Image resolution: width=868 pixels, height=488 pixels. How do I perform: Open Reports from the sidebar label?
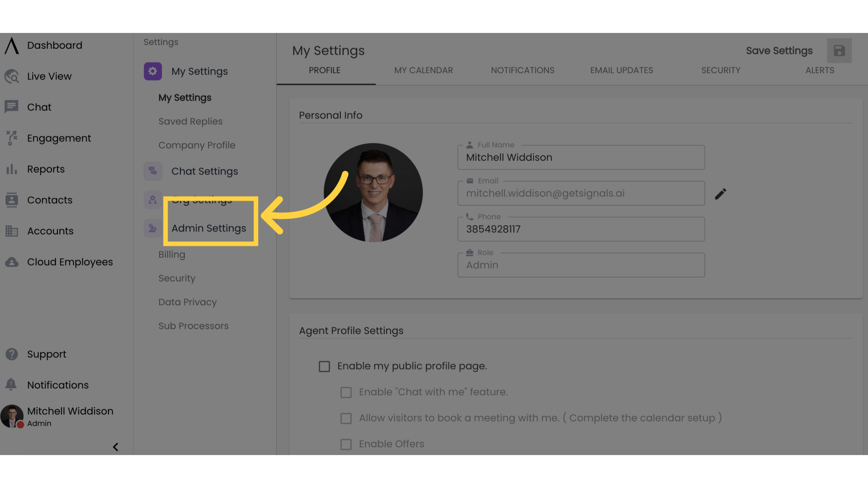[x=46, y=169]
